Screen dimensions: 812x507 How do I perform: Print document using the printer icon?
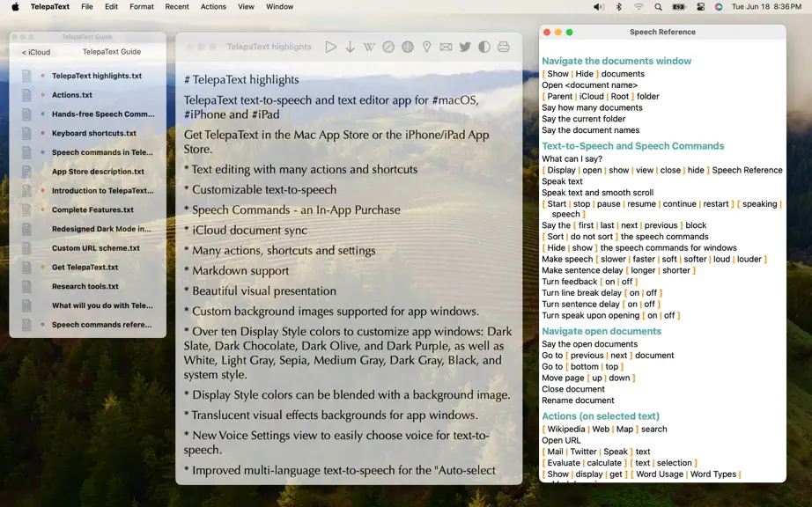tap(504, 47)
